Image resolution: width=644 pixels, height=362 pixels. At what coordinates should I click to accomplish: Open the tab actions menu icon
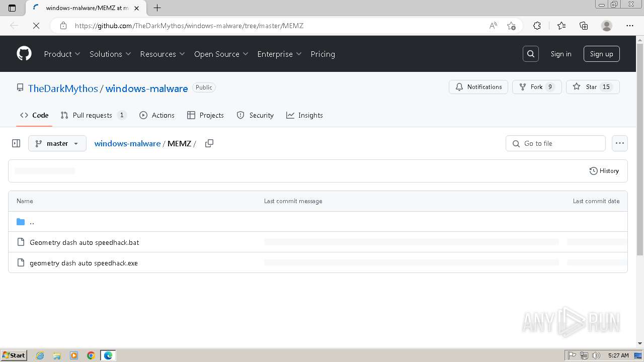tap(12, 8)
